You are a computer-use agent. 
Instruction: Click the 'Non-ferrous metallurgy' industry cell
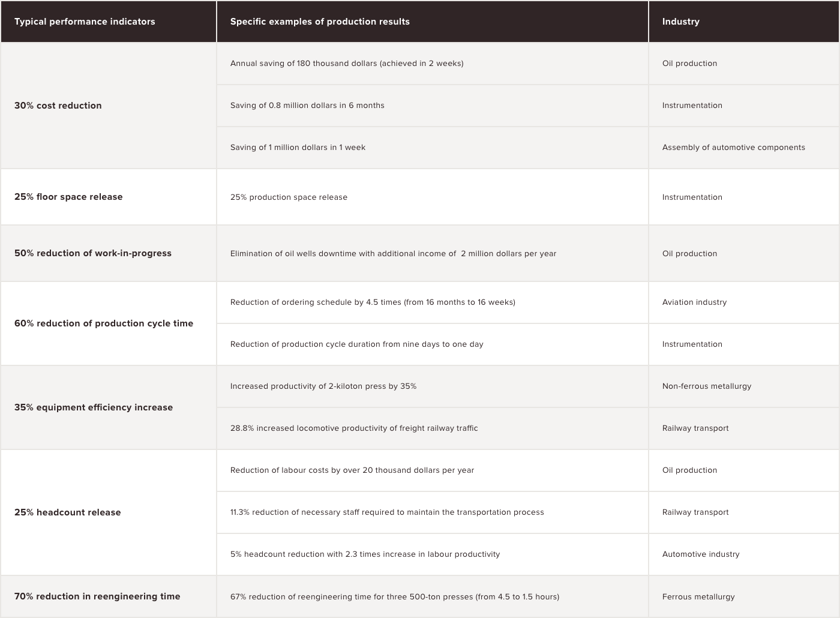(x=706, y=386)
